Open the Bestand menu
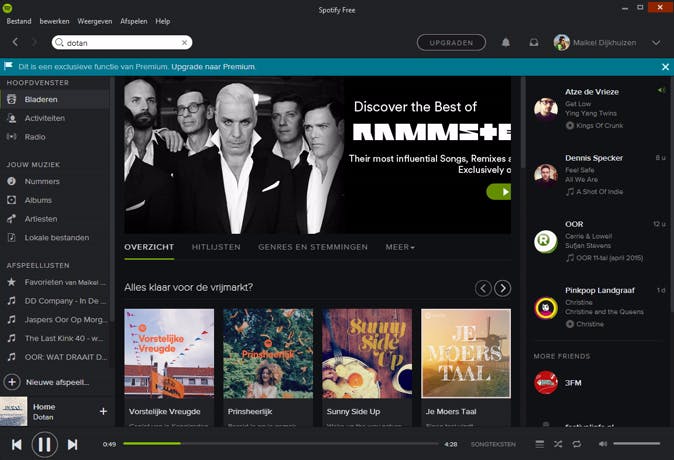 tap(19, 21)
